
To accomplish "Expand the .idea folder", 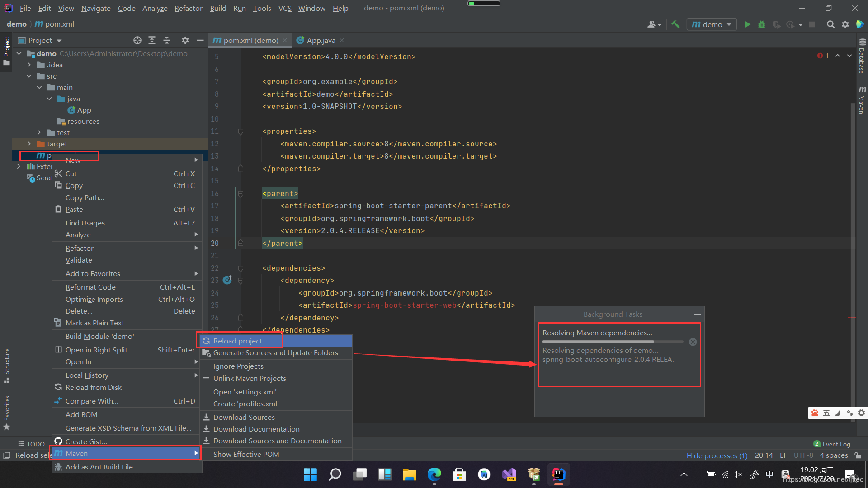I will (29, 65).
